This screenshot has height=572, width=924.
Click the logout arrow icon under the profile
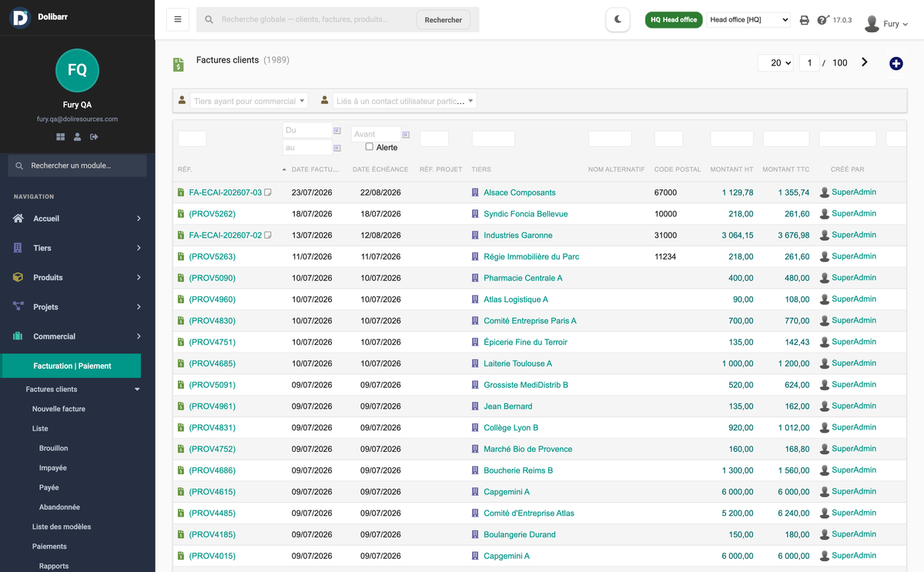tap(94, 137)
